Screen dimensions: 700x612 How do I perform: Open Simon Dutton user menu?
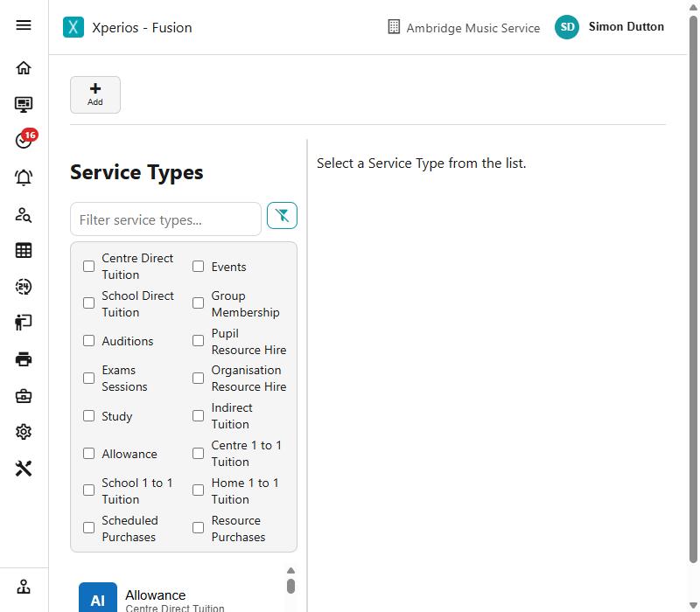click(x=626, y=27)
